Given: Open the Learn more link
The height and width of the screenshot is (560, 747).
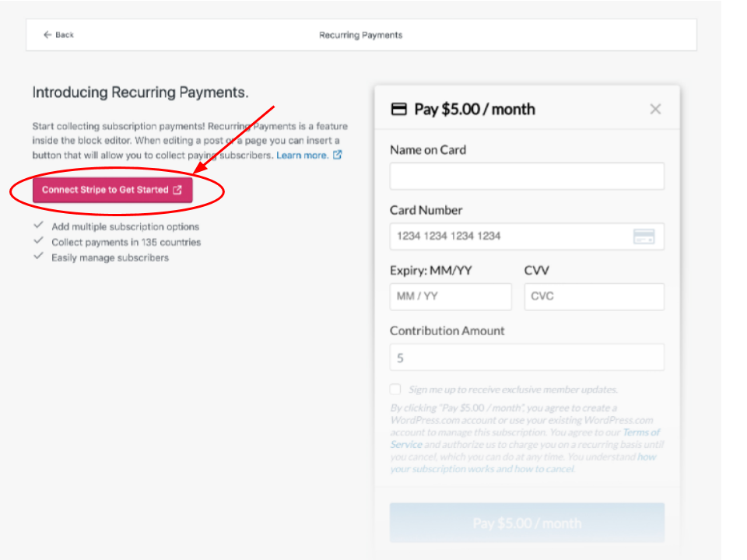Looking at the screenshot, I should point(302,155).
